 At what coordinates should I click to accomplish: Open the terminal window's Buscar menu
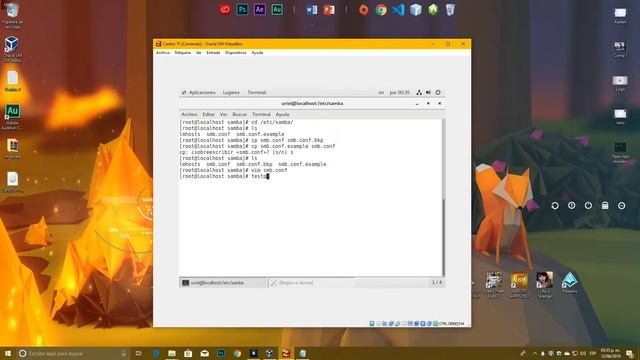click(240, 114)
